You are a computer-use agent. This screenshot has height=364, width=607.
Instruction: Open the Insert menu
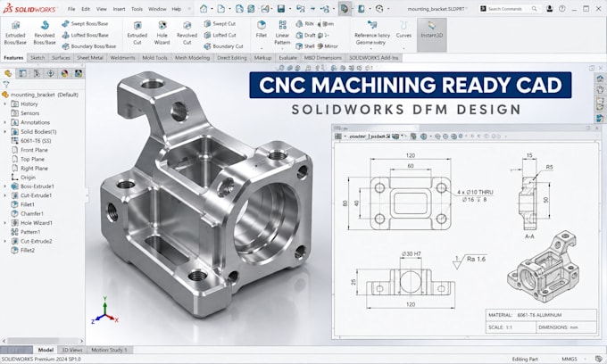[119, 9]
